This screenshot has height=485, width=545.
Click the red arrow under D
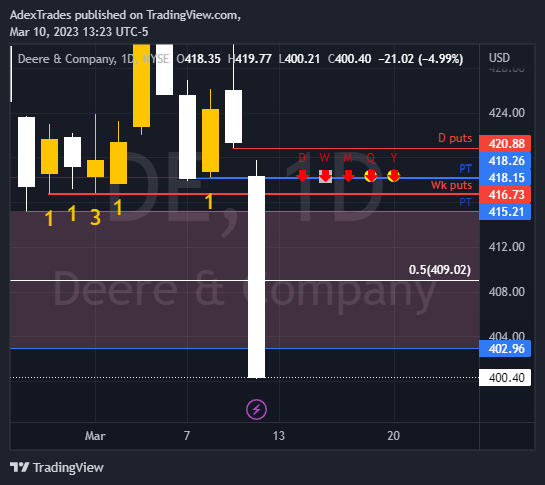click(302, 176)
